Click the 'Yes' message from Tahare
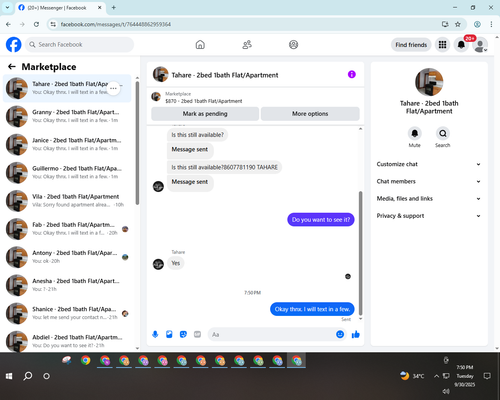This screenshot has width=500, height=400. click(x=176, y=263)
